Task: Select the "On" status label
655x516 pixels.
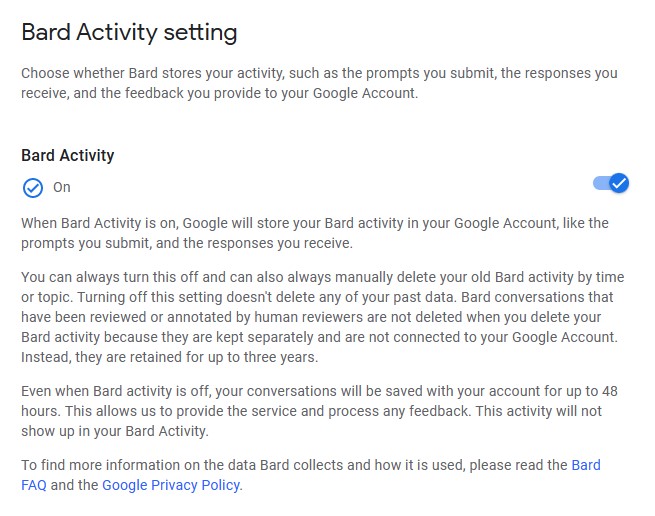Action: point(61,187)
